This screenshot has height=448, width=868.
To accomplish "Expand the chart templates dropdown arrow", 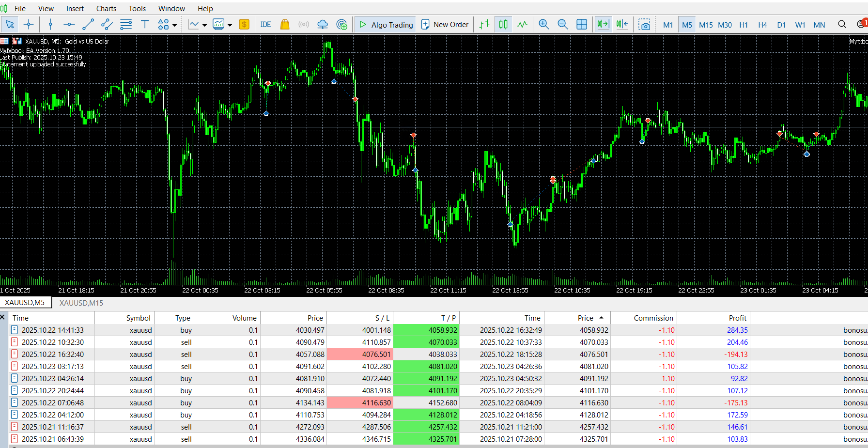I will pos(230,25).
